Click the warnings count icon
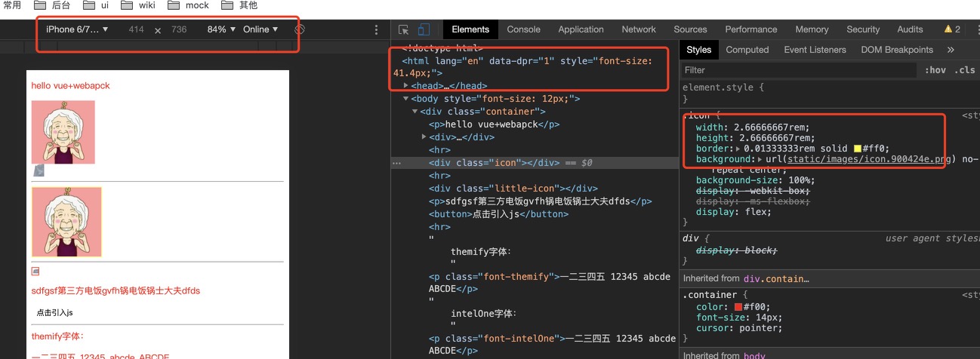Viewport: 980px width, 359px height. pyautogui.click(x=952, y=29)
